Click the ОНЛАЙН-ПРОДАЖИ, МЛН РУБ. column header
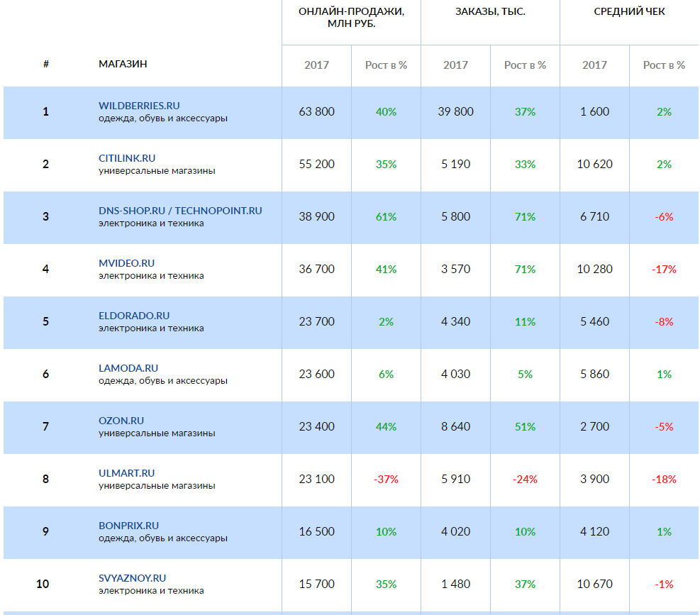700x615 pixels. coord(351,18)
